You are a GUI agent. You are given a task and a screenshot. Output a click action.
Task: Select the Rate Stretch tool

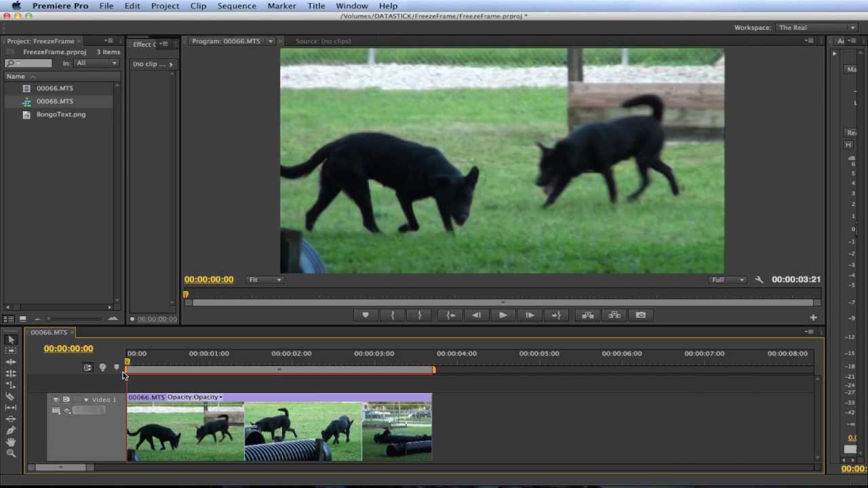click(11, 385)
